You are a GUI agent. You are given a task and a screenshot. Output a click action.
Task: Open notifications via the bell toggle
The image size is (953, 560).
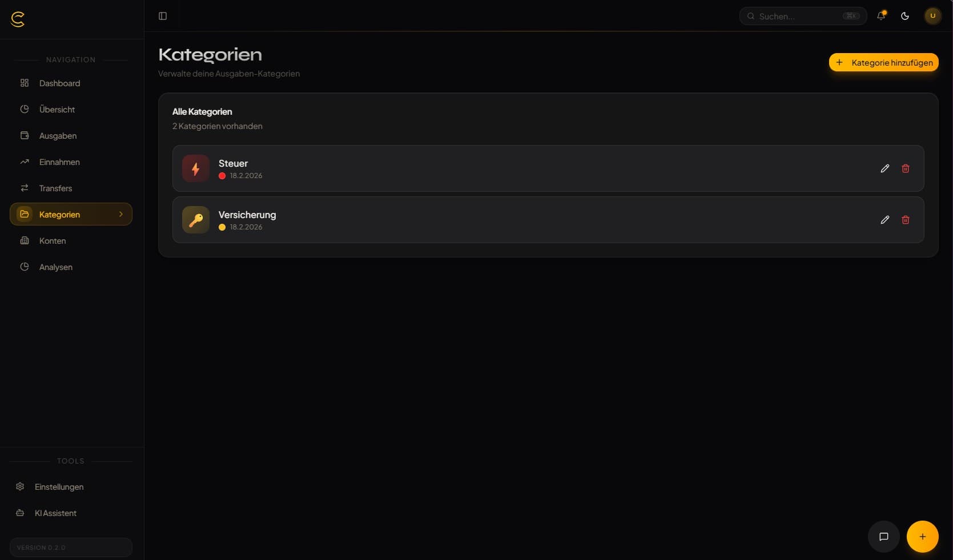880,16
